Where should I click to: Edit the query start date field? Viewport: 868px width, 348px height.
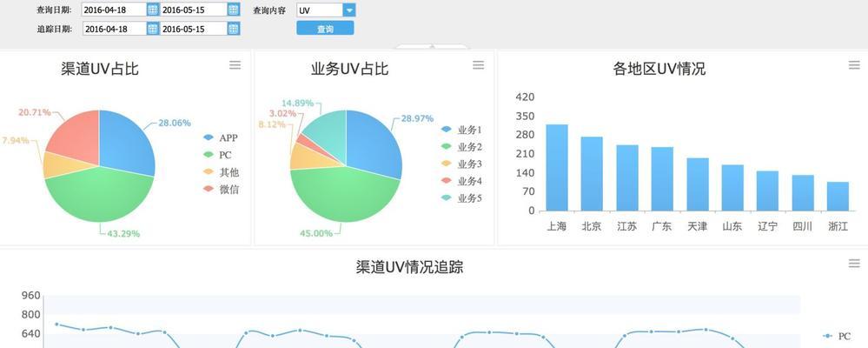coord(115,10)
